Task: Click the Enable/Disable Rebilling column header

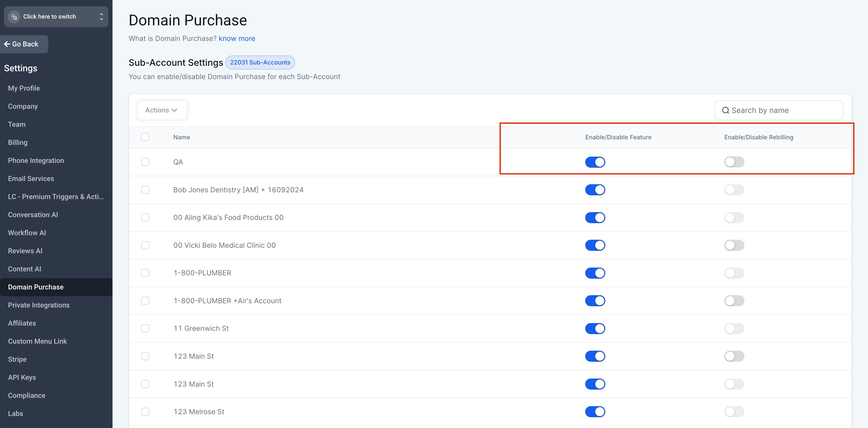Action: (758, 137)
